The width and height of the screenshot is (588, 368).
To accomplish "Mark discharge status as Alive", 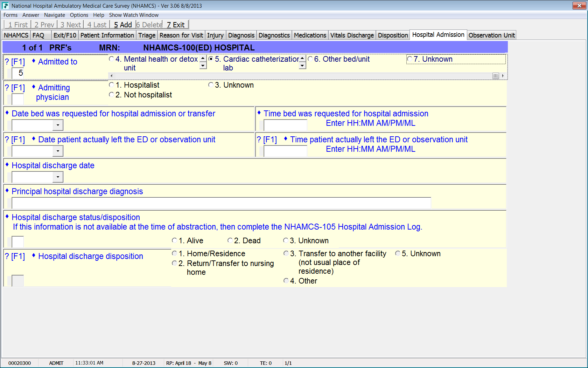I will (x=175, y=241).
